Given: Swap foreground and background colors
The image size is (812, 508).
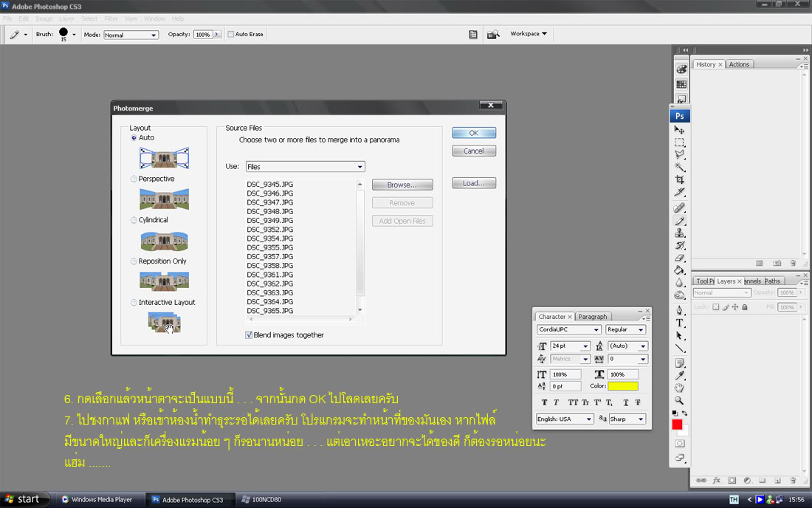Looking at the screenshot, I should coord(684,413).
